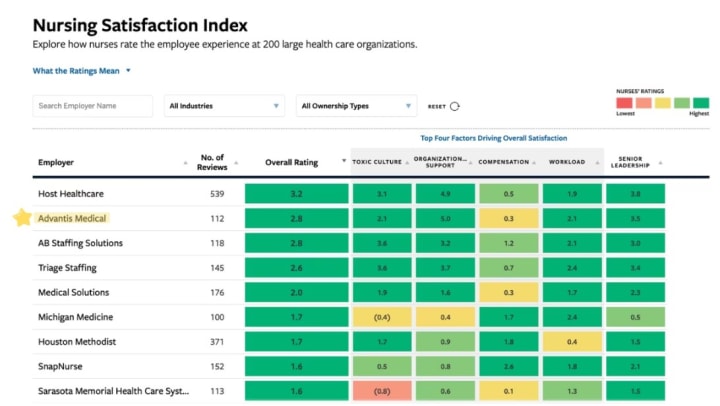The width and height of the screenshot is (720, 406).
Task: Click the TOXIC CULTURE column header
Action: point(377,162)
